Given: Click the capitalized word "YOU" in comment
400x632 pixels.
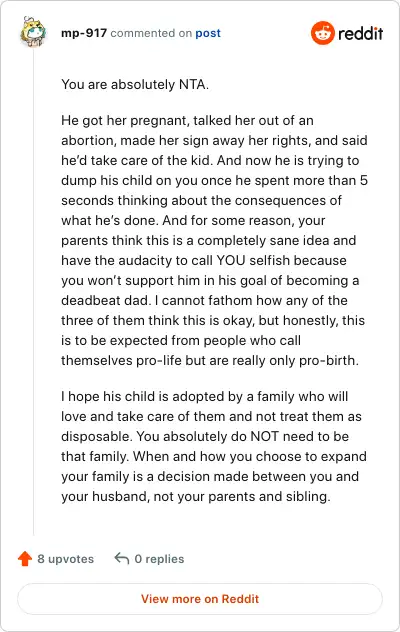Looking at the screenshot, I should [231, 260].
